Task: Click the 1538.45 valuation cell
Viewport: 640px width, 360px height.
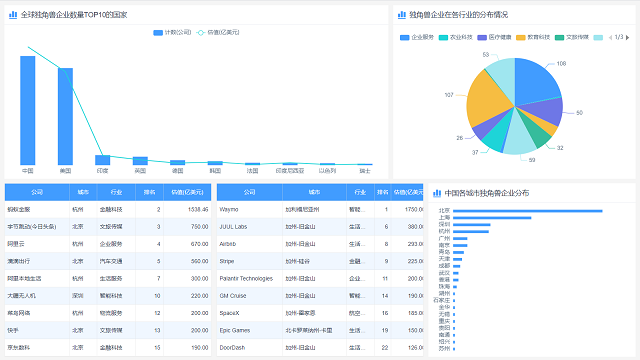Action: pos(187,209)
